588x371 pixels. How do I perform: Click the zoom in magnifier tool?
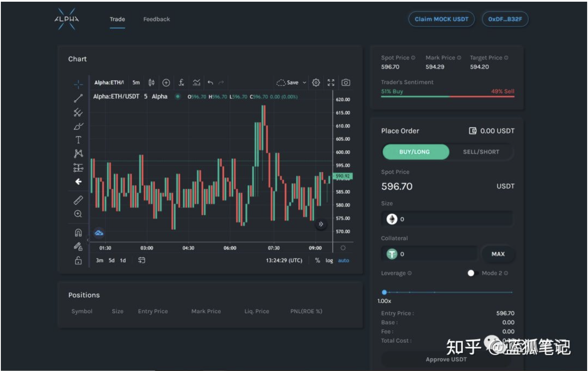click(x=78, y=214)
